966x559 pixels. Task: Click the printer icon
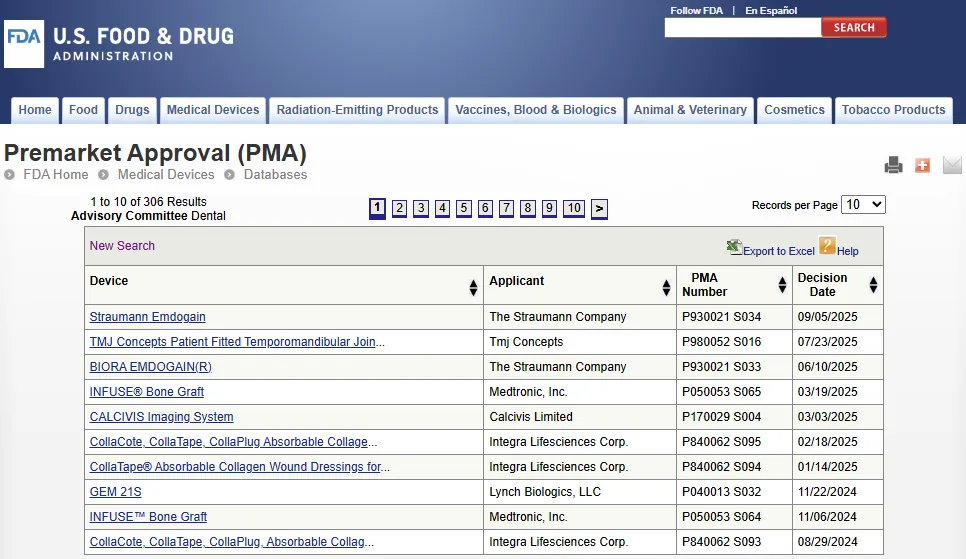[893, 165]
